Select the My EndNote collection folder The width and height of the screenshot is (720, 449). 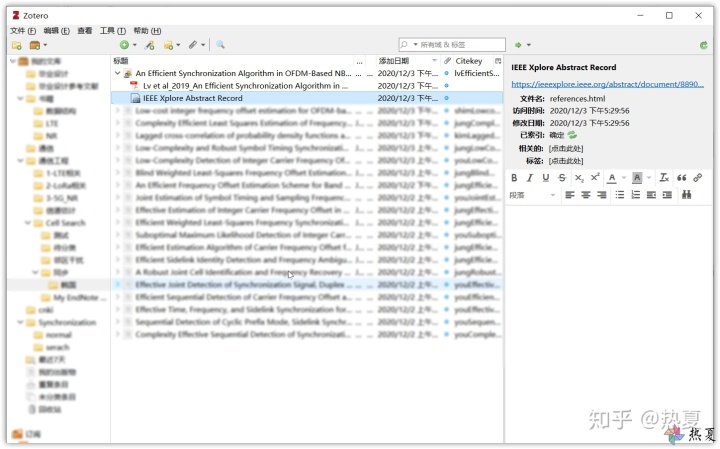pos(79,297)
